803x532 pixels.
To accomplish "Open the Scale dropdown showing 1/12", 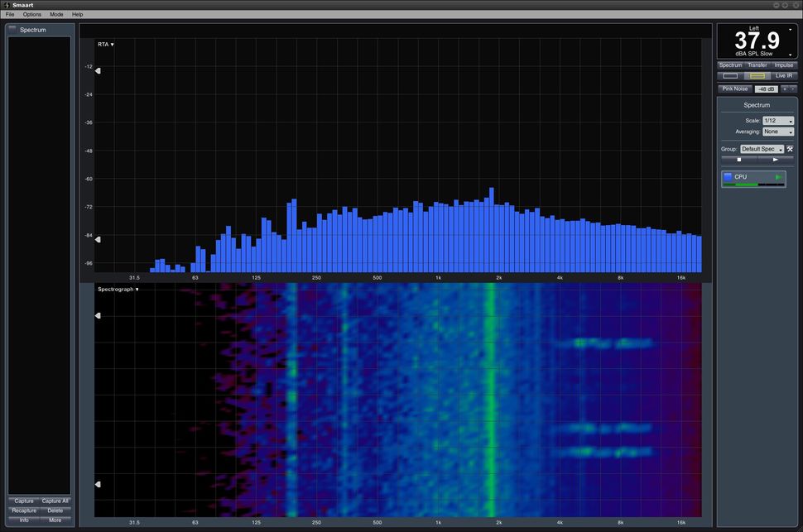I will [778, 121].
